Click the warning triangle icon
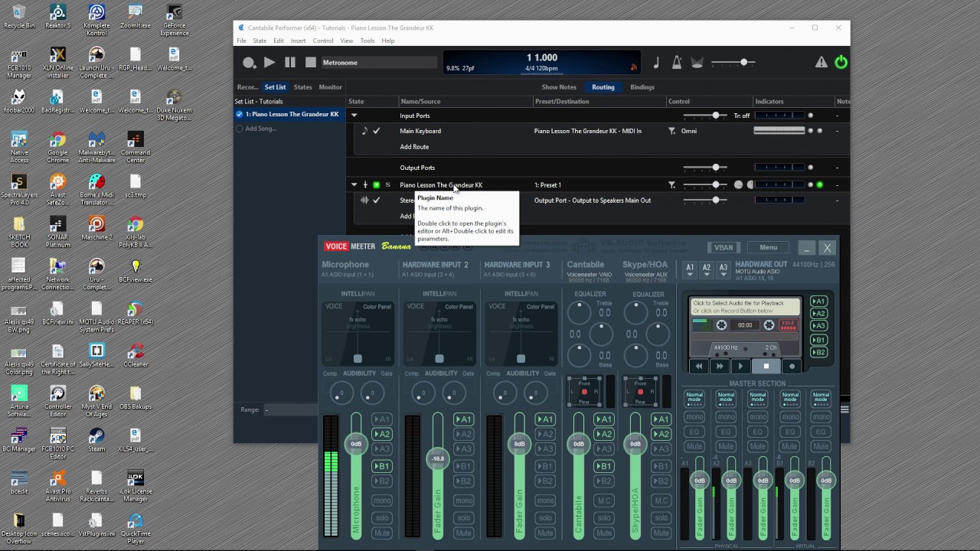The height and width of the screenshot is (551, 980). 821,63
